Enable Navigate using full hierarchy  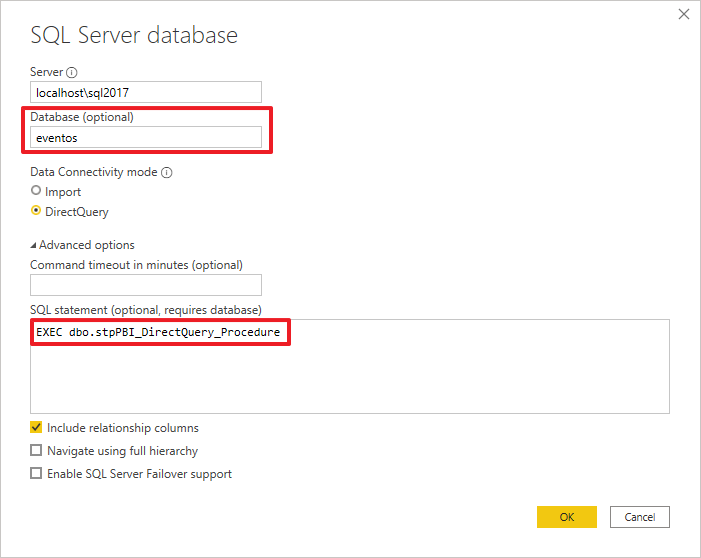click(36, 450)
